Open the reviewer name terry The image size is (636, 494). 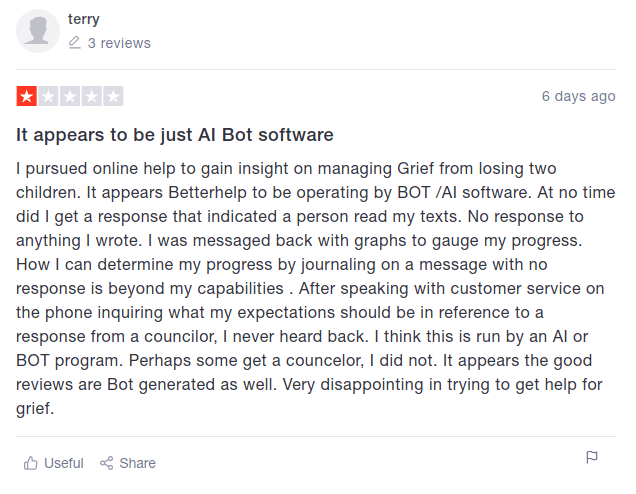coord(84,19)
